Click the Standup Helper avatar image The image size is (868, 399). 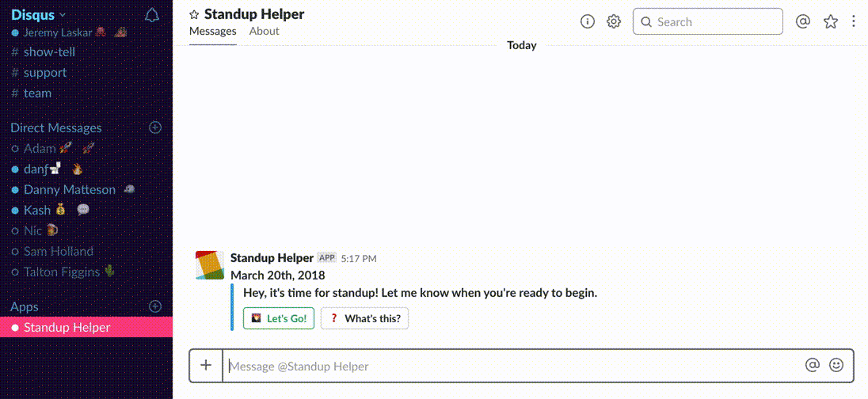pyautogui.click(x=210, y=265)
